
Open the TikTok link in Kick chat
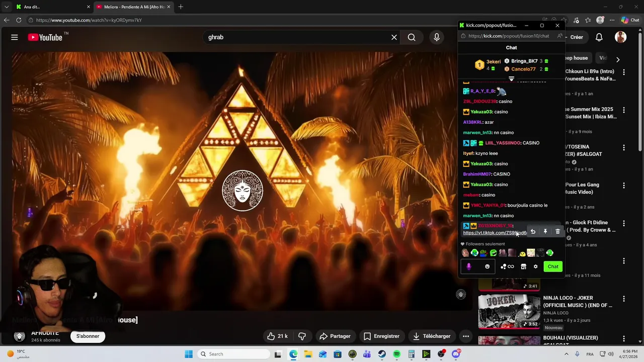[x=495, y=233]
